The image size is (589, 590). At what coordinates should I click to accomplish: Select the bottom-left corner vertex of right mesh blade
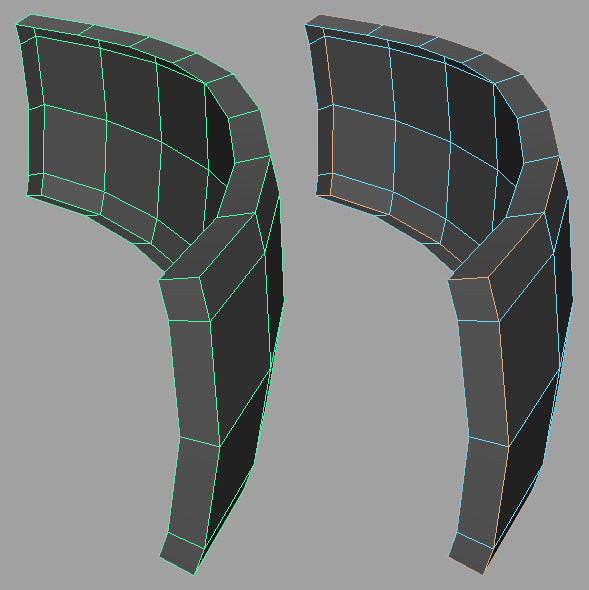pos(316,195)
